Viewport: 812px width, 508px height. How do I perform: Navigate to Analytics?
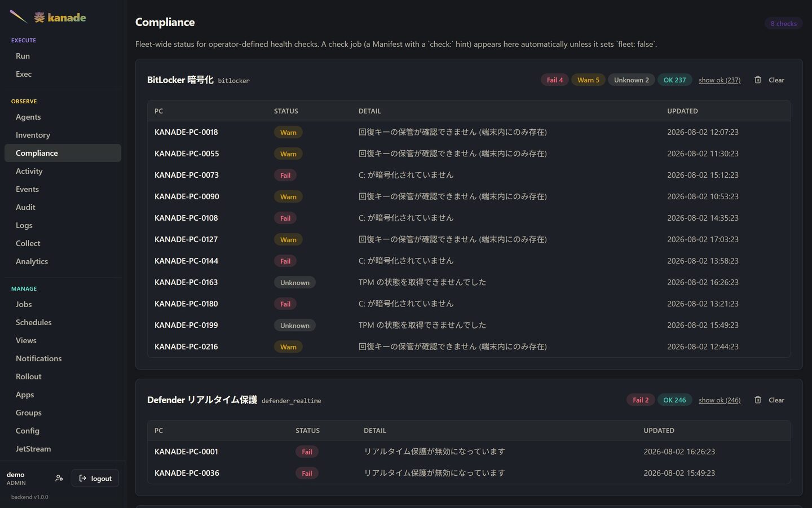coord(63,261)
